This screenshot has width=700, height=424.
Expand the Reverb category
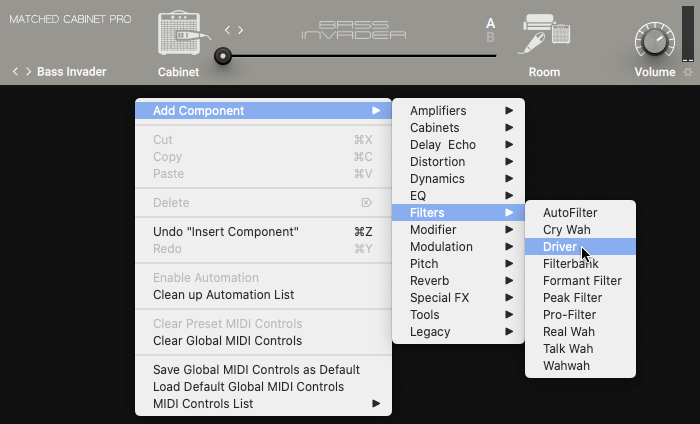pos(458,280)
